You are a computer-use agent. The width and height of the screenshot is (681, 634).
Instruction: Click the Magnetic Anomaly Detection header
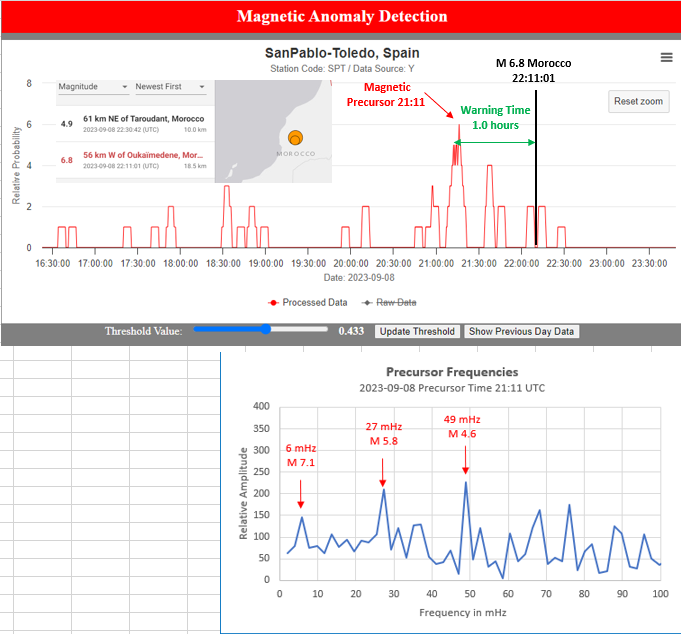(342, 16)
